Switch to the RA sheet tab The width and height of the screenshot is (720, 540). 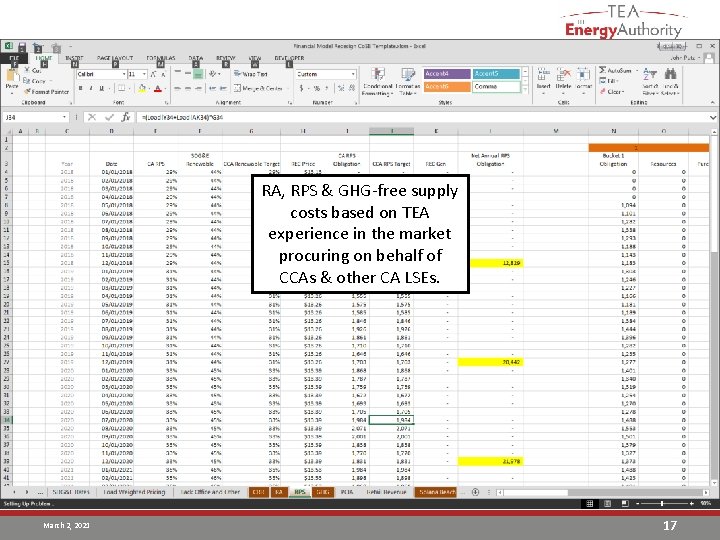coord(279,492)
